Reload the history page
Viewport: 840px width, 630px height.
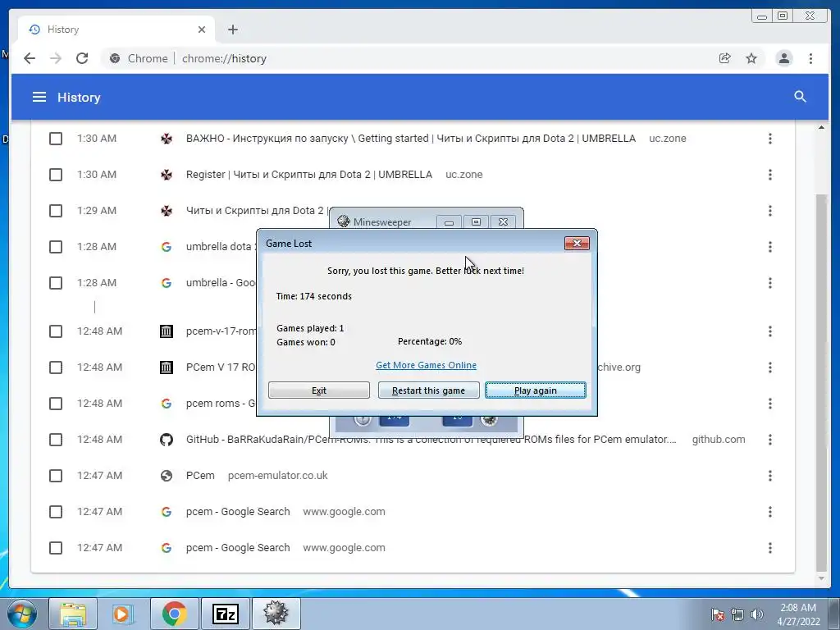pos(82,58)
